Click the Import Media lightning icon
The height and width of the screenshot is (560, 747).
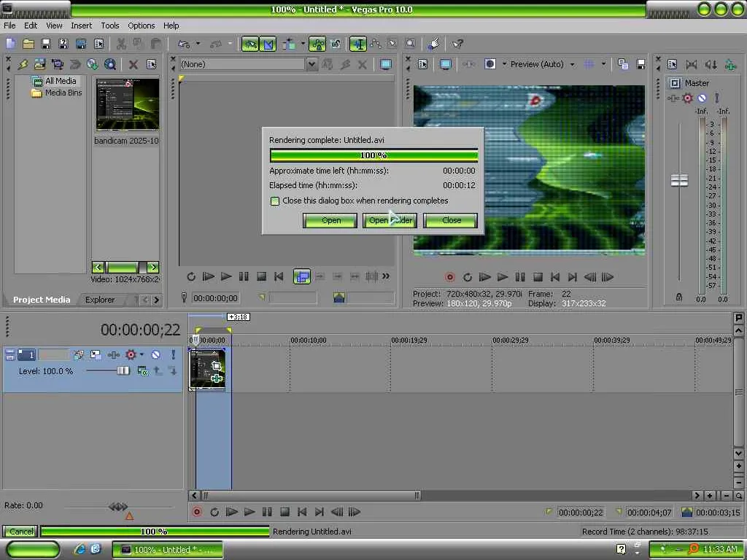click(x=23, y=64)
